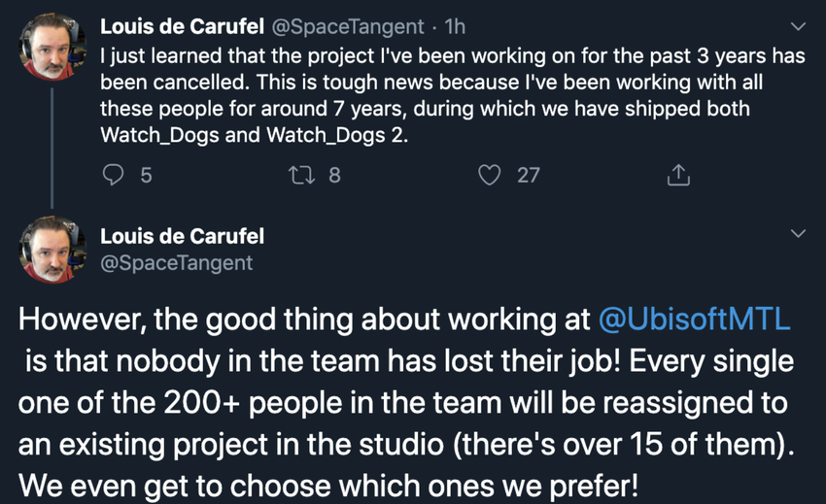
Task: Open the @SpaceTangent handle under the second tweet's name
Action: (176, 262)
